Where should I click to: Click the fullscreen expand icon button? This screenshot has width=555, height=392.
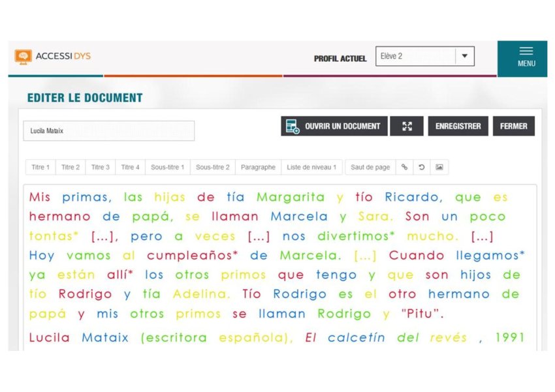(407, 127)
